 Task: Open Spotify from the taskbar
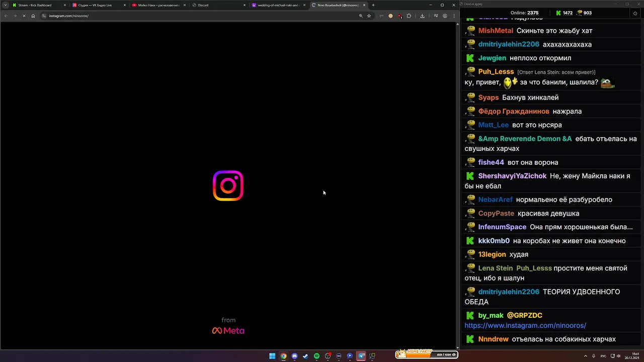tap(316, 356)
